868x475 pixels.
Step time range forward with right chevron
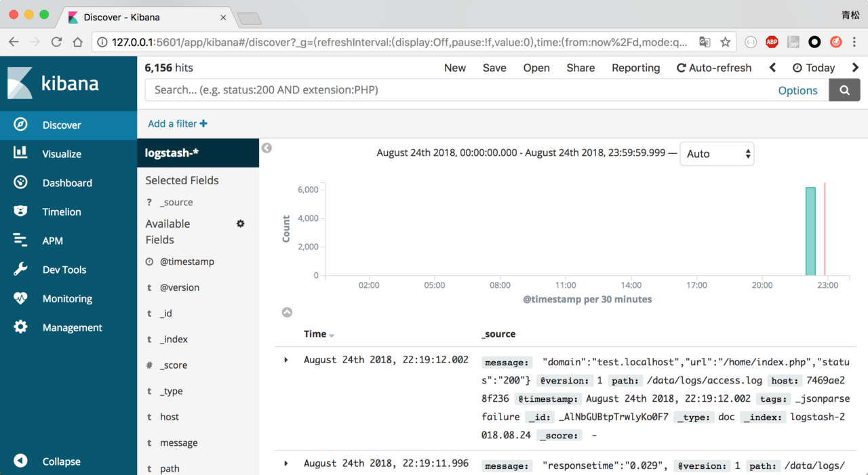click(855, 68)
